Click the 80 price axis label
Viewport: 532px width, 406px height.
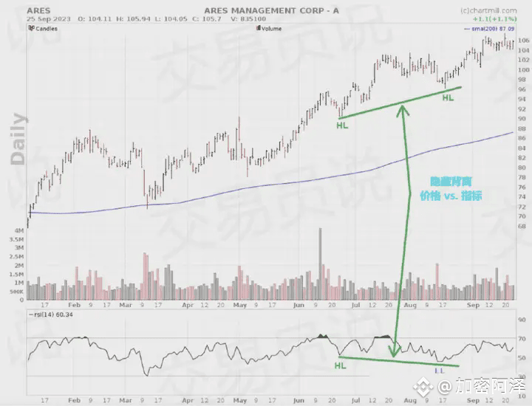[x=522, y=168]
